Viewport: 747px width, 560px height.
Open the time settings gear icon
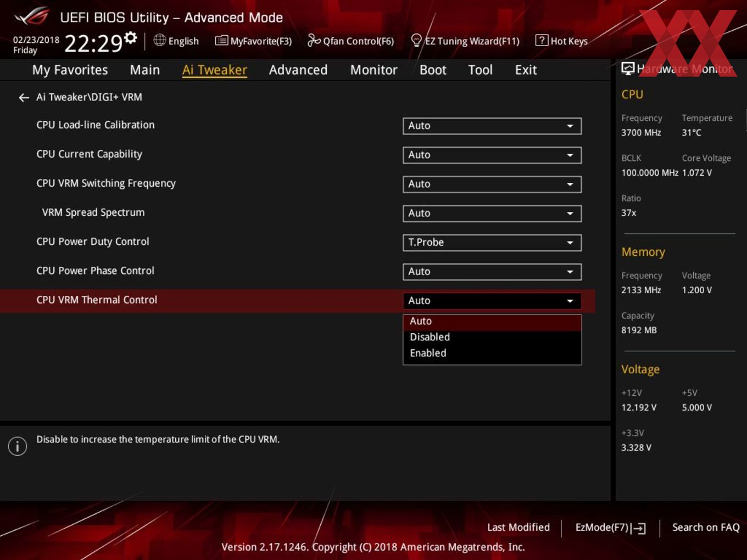[131, 37]
